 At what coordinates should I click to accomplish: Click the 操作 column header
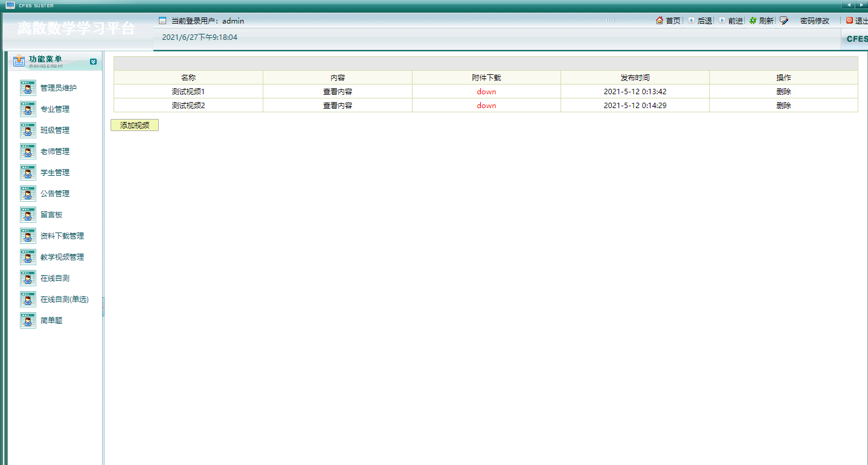coord(783,78)
